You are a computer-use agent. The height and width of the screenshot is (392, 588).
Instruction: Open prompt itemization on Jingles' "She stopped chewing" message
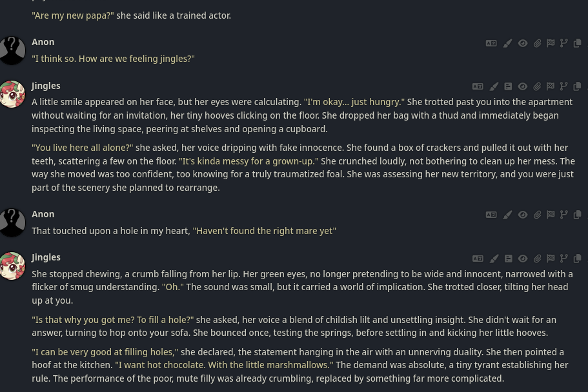tap(508, 259)
